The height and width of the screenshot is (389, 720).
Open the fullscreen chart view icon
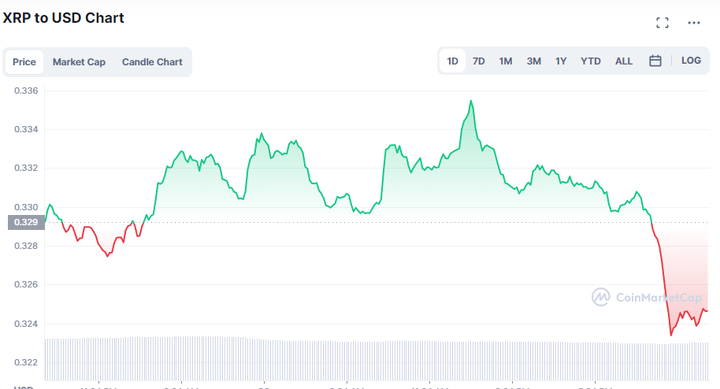click(662, 23)
